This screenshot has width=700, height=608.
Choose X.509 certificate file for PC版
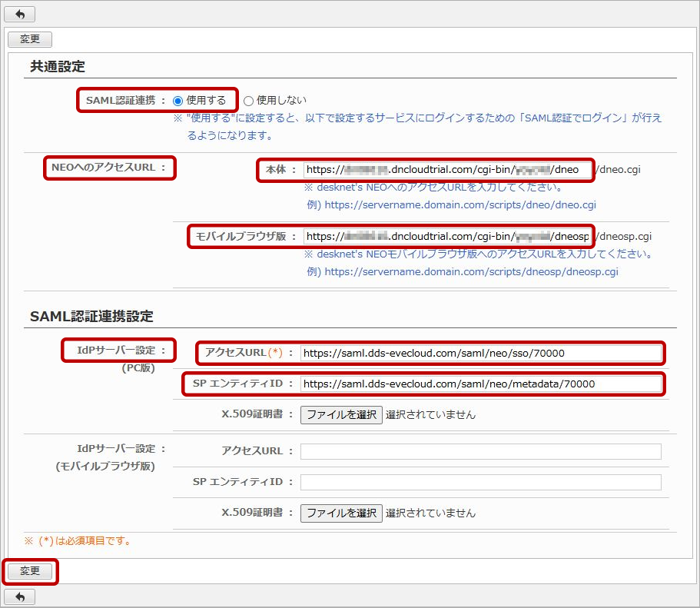[340, 414]
